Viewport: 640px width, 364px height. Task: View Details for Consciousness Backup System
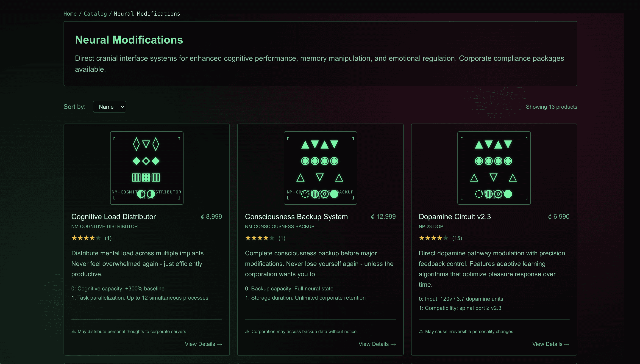click(377, 344)
